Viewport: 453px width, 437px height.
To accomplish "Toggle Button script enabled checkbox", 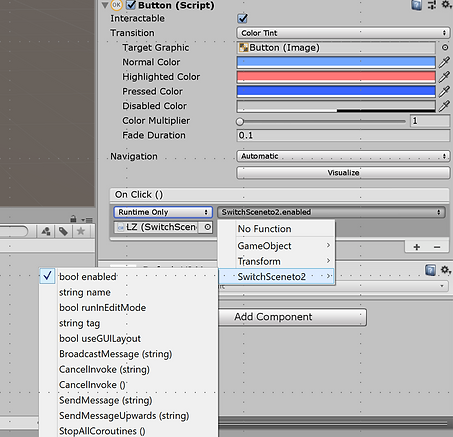I will (131, 5).
